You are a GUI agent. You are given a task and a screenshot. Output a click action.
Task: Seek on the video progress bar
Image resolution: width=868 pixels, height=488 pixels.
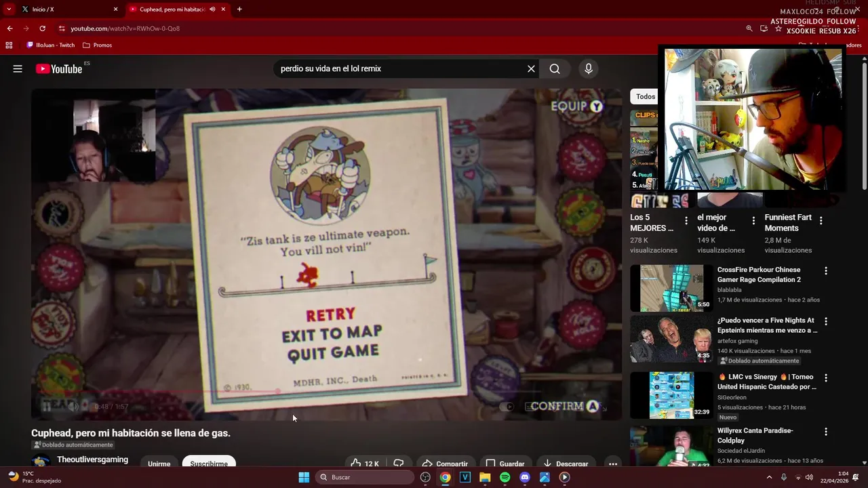pos(325,392)
